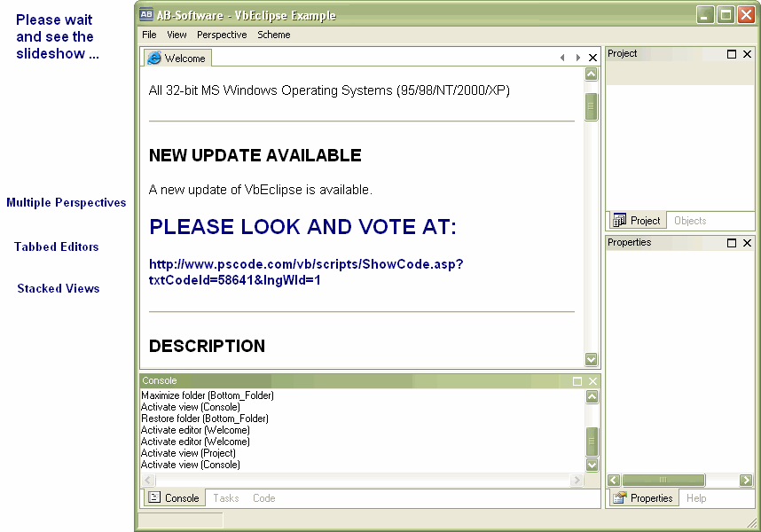Viewport: 761px width, 532px height.
Task: Close the Console panel
Action: (592, 381)
